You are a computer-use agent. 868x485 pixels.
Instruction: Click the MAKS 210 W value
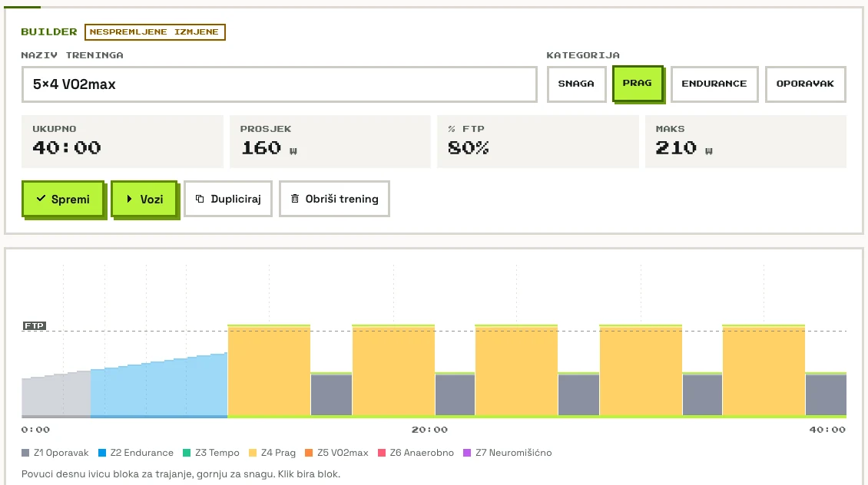click(x=684, y=147)
